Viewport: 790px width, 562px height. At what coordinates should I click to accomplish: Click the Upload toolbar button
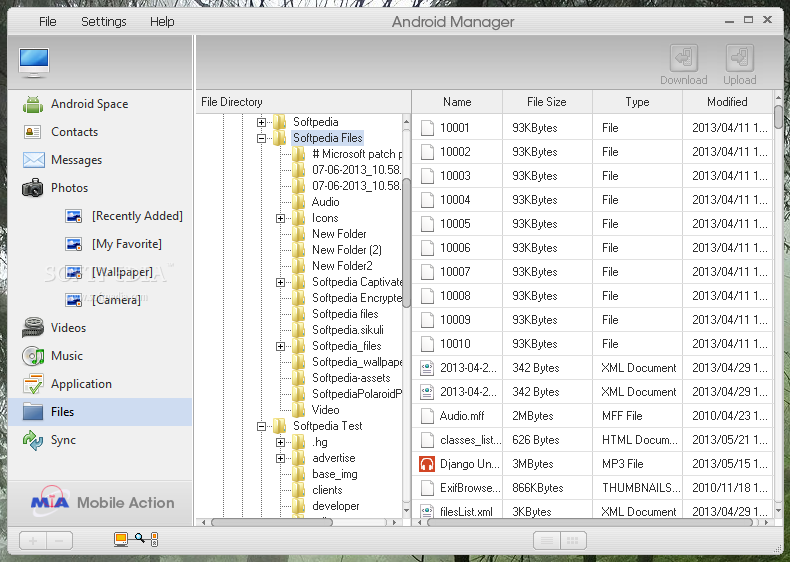point(740,65)
